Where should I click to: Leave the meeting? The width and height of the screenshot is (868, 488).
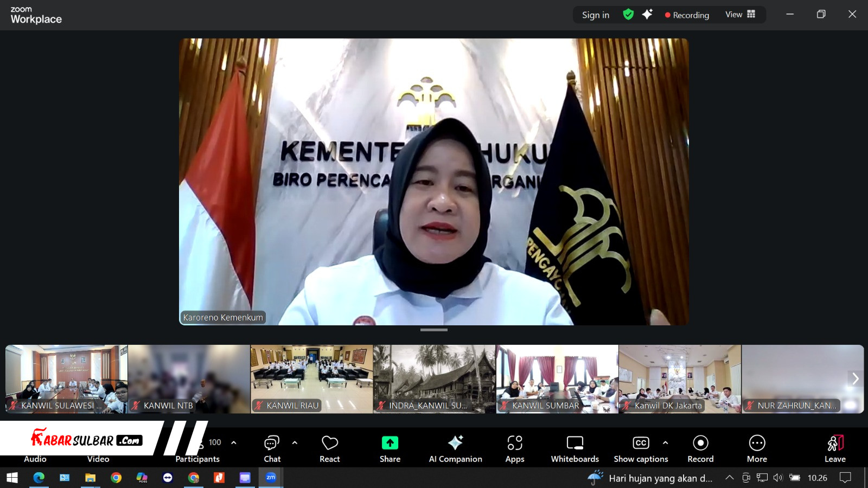pos(835,448)
